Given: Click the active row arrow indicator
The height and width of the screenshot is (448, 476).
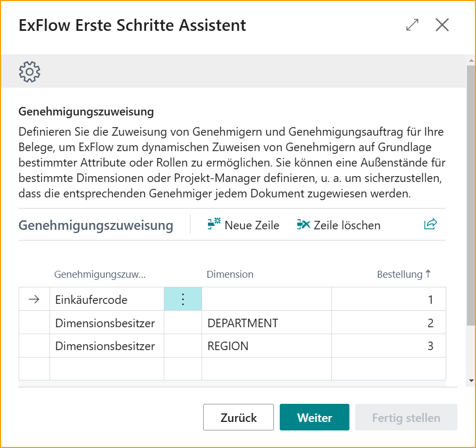Looking at the screenshot, I should click(x=34, y=299).
